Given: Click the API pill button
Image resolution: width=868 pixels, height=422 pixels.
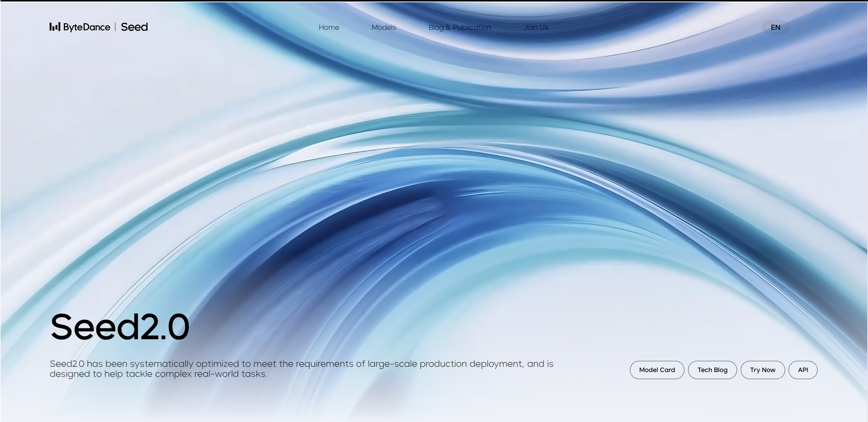Looking at the screenshot, I should tap(803, 370).
